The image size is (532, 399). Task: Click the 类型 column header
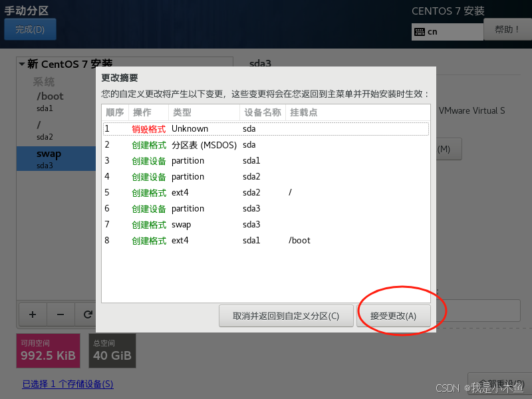tap(204, 112)
